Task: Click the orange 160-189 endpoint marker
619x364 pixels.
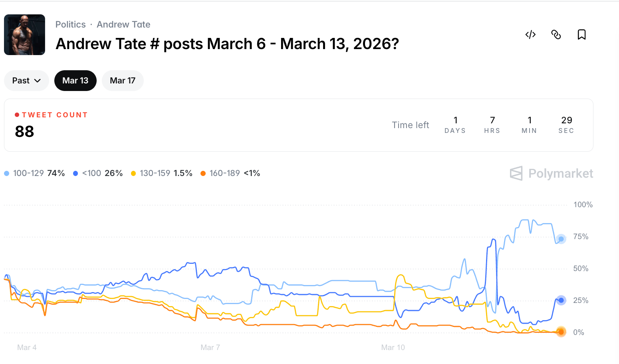Action: point(561,332)
